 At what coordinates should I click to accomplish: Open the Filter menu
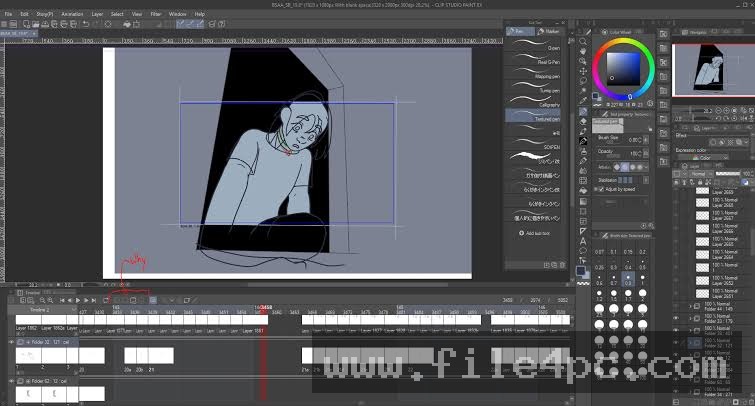[156, 14]
